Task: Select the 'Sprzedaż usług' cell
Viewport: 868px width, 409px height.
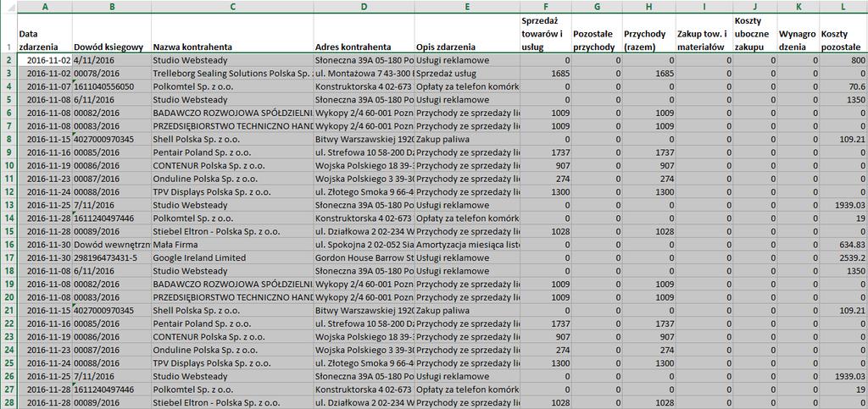Action: coord(467,73)
